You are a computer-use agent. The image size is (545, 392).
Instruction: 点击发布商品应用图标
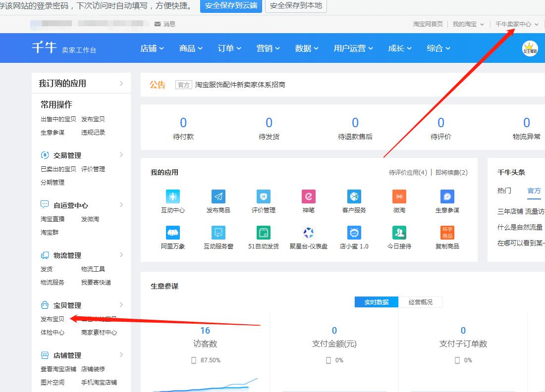(218, 196)
